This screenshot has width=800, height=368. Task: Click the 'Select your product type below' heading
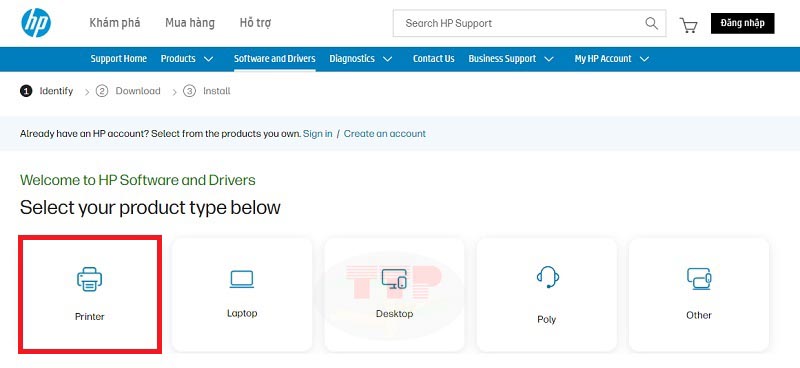150,208
